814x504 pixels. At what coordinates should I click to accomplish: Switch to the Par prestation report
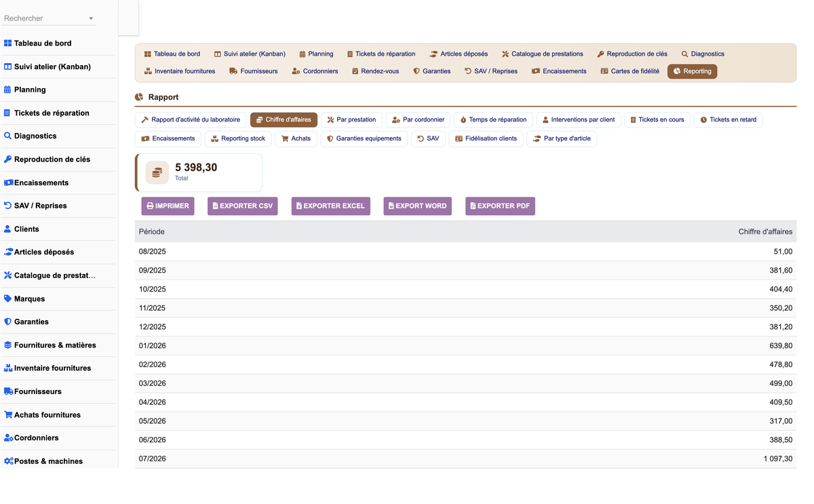[x=351, y=120]
